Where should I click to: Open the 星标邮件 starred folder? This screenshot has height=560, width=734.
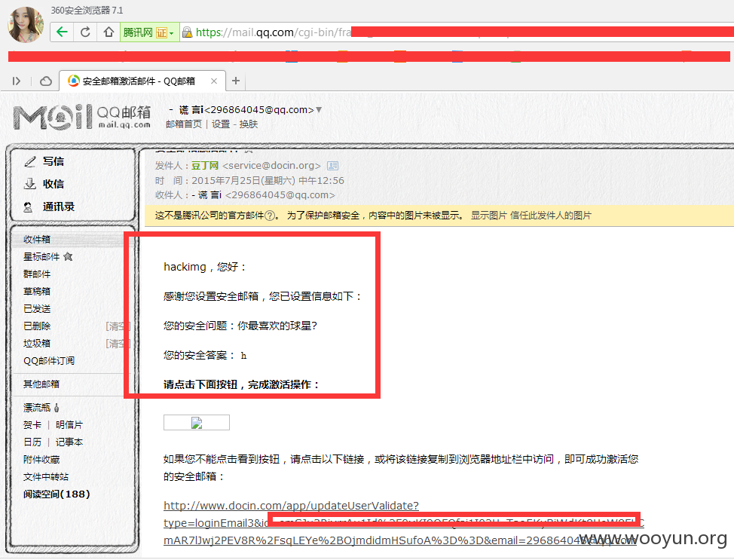pos(41,256)
